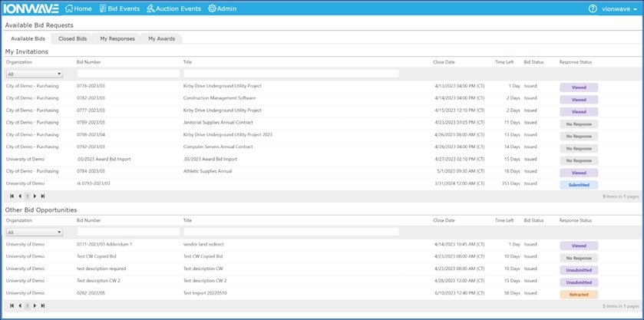Open Athletic Supplies Annual title
Image resolution: width=644 pixels, height=320 pixels.
(207, 171)
